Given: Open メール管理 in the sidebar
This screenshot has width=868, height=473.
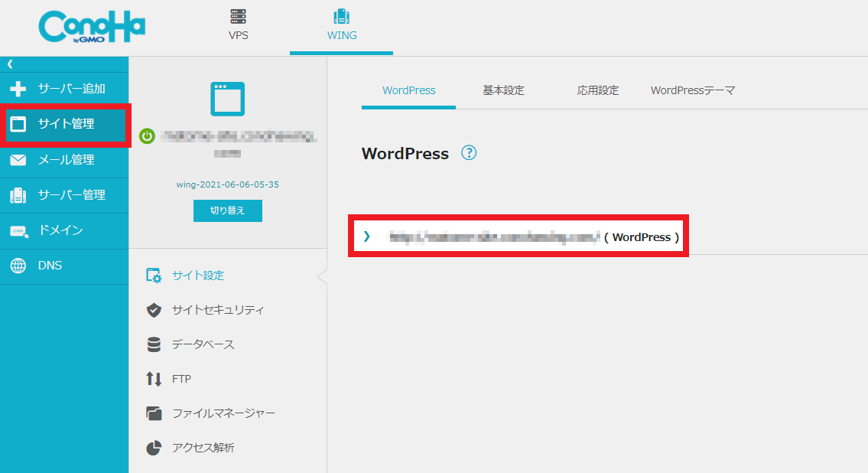Looking at the screenshot, I should coord(64,160).
